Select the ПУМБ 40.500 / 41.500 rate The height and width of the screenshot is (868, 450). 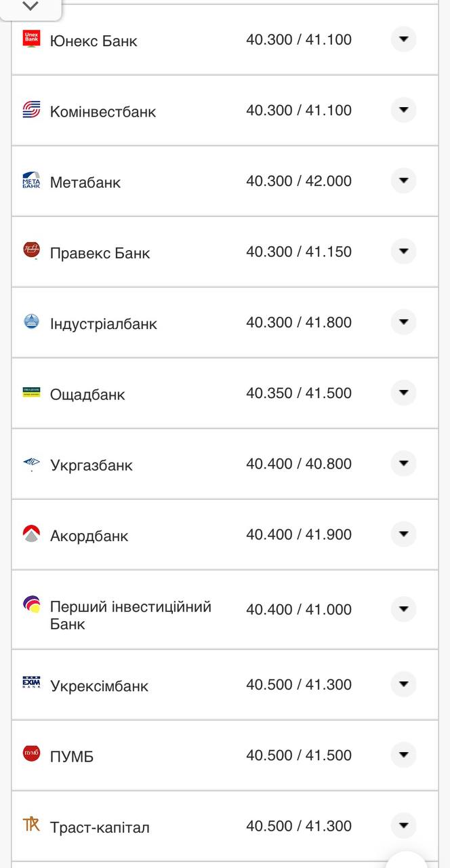click(299, 755)
